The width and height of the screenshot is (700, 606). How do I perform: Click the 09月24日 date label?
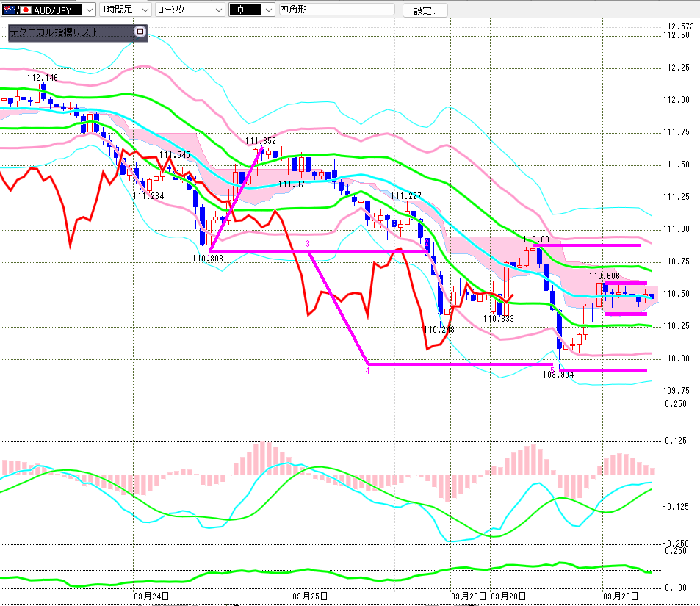click(151, 596)
